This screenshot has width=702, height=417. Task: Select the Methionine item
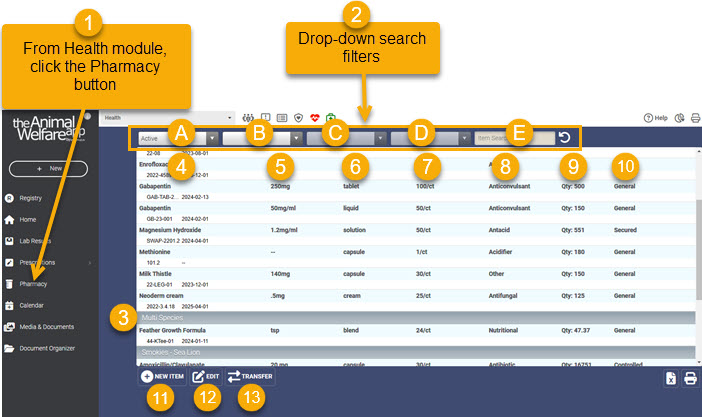point(154,252)
